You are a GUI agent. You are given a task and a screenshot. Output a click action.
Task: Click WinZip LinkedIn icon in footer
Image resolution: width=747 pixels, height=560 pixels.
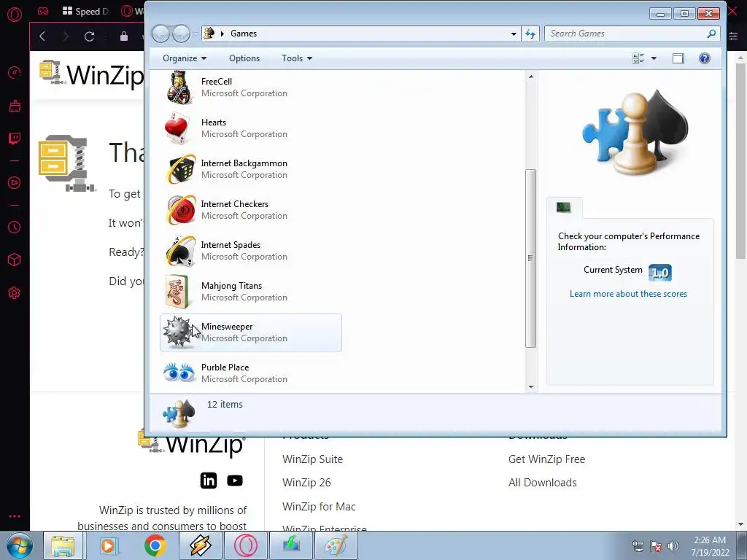click(x=208, y=481)
